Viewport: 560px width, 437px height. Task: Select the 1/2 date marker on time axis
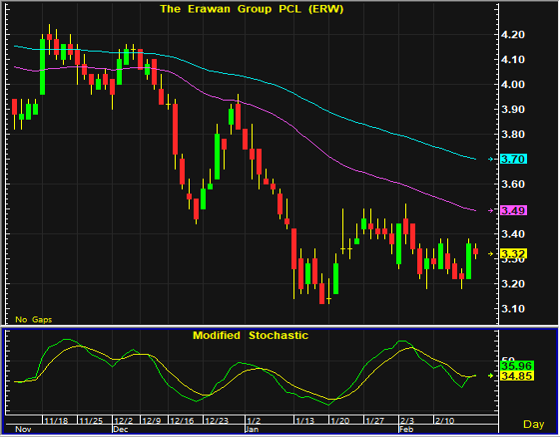[254, 421]
